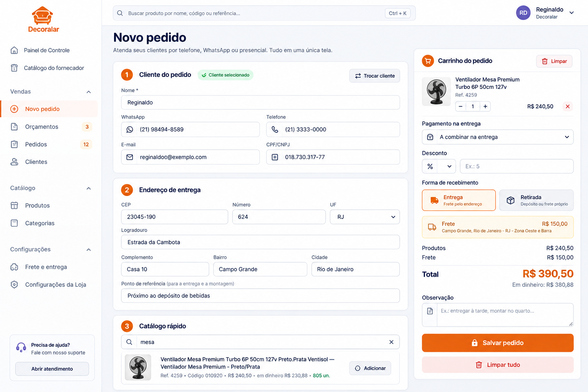
Task: Click the search magnifier icon in top bar
Action: [x=120, y=13]
